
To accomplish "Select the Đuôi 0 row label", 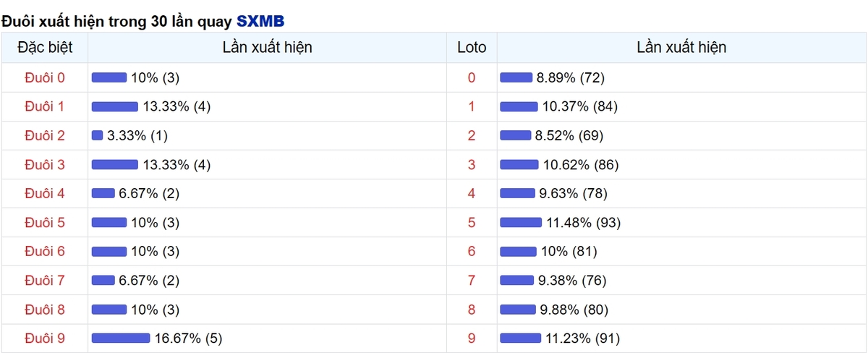I will (x=44, y=77).
